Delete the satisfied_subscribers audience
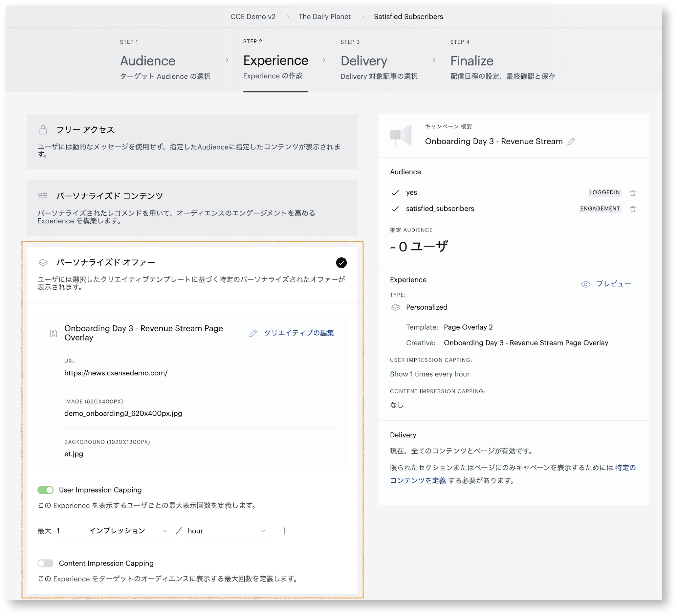This screenshot has height=616, width=678. pyautogui.click(x=633, y=209)
